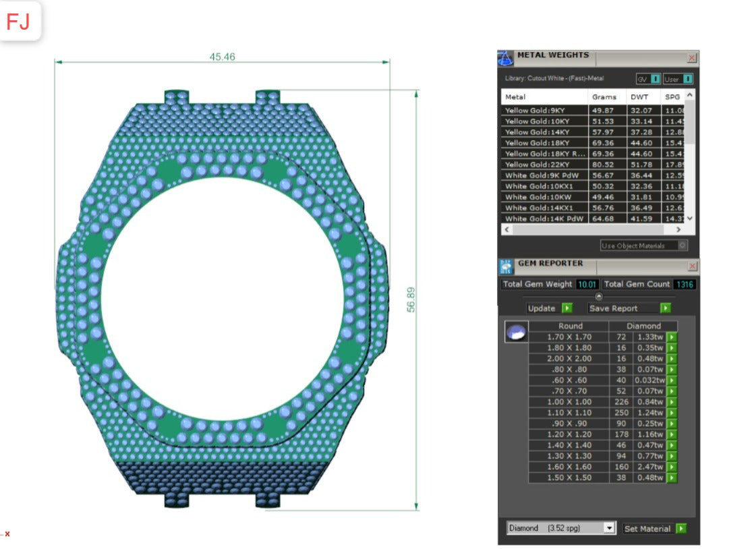Click green arrow for 1.60 X 1.60 row
The width and height of the screenshot is (756, 549).
tap(672, 467)
